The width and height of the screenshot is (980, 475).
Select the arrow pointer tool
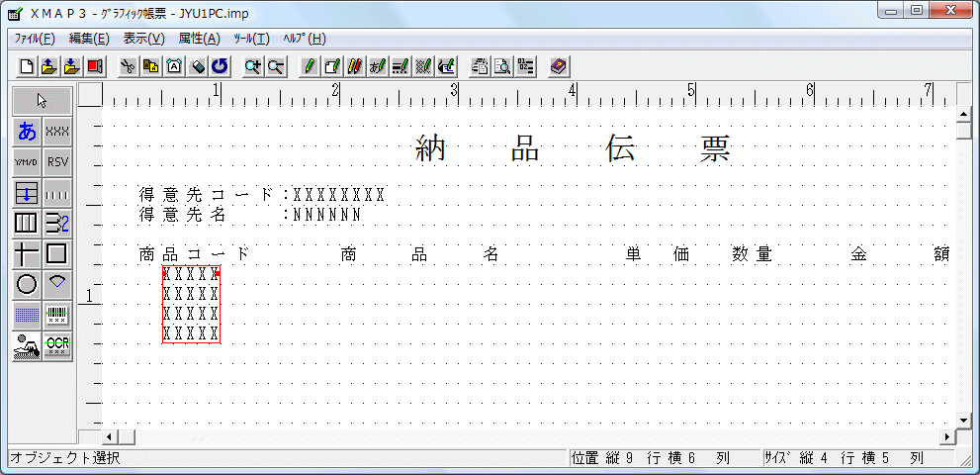(43, 101)
